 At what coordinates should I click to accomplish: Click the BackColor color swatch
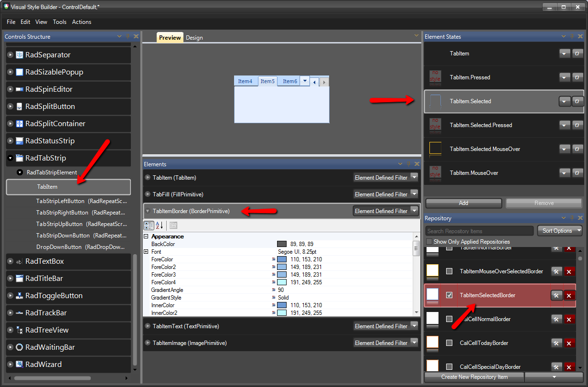click(282, 244)
